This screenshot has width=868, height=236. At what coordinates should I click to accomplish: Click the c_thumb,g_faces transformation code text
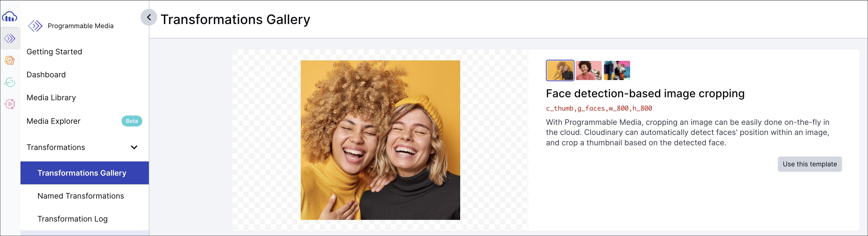pos(599,108)
